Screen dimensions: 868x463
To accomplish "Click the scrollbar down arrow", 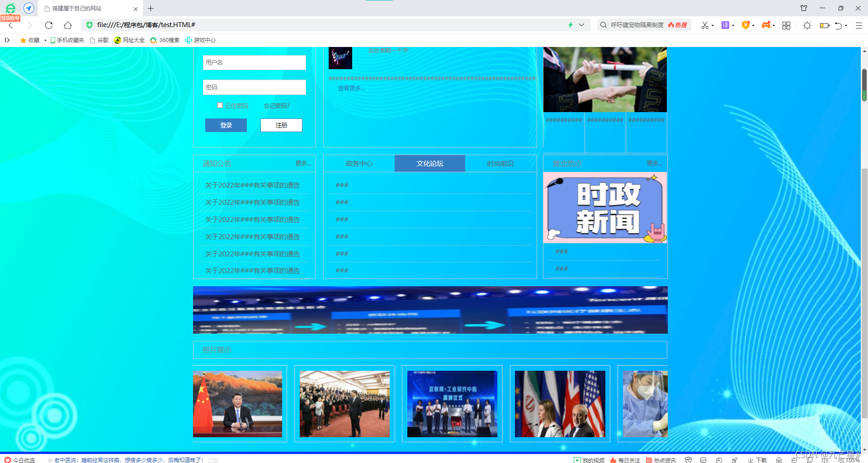I will click(864, 450).
